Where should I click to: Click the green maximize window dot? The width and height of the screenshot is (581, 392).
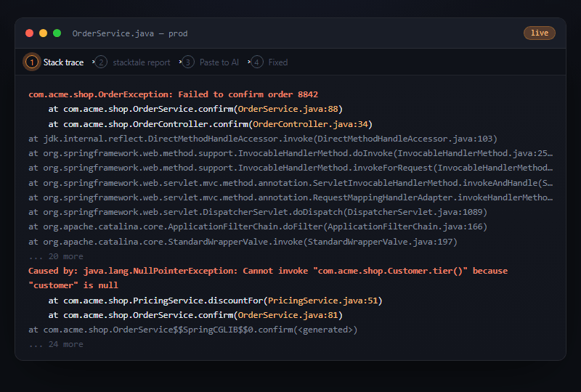coord(57,33)
